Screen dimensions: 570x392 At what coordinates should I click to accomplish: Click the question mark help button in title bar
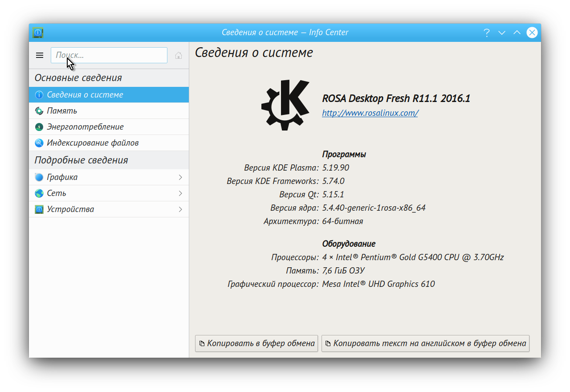487,33
